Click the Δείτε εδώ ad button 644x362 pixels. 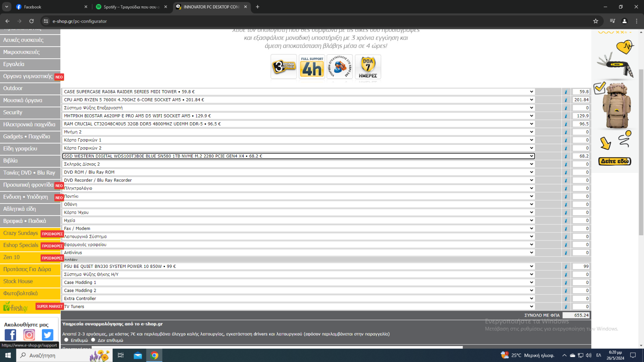pyautogui.click(x=615, y=161)
